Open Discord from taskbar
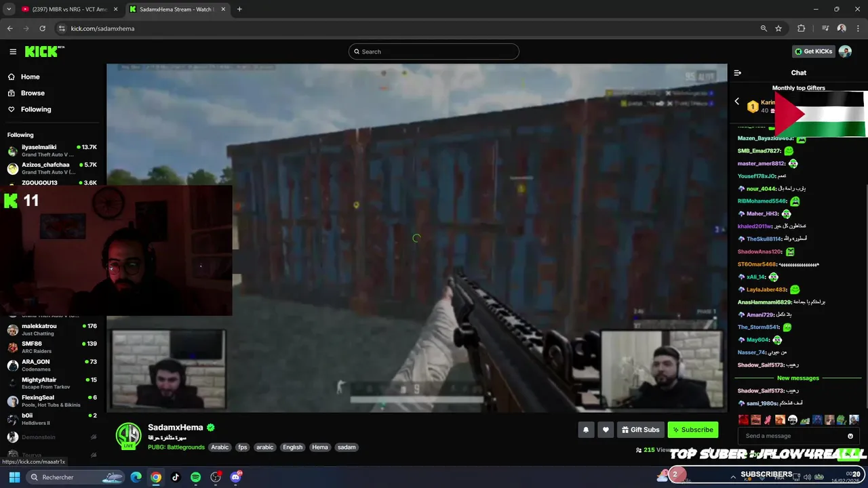Screen dimensions: 868x488 (235, 477)
